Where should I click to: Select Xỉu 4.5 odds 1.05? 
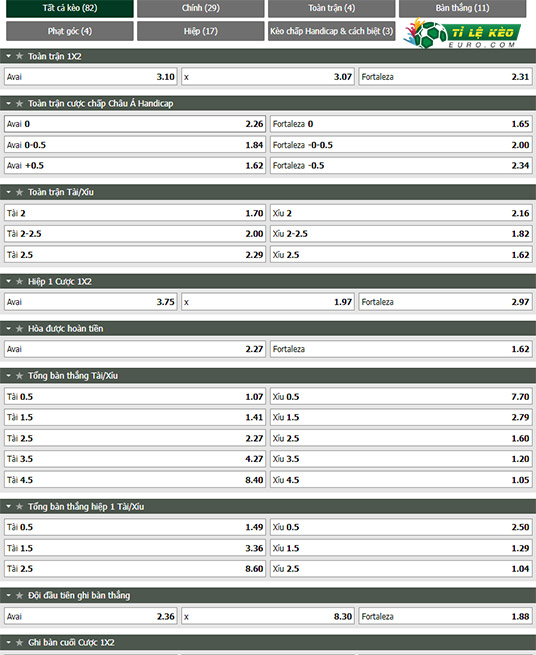tap(401, 480)
